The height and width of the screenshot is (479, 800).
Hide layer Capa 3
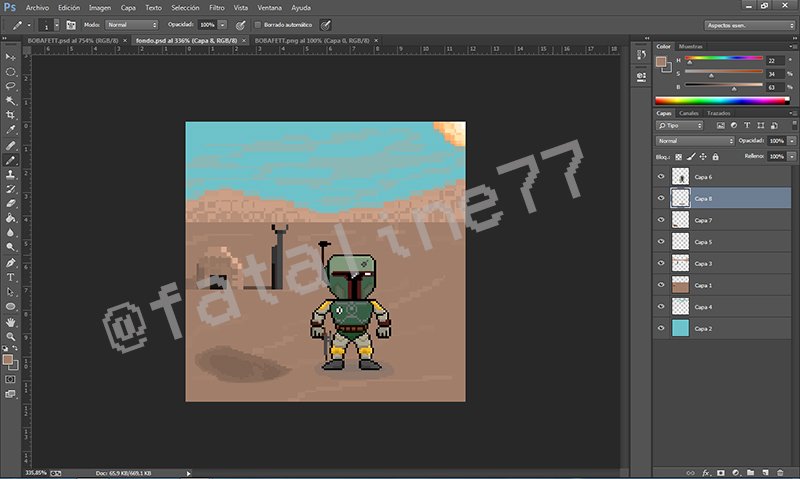661,263
